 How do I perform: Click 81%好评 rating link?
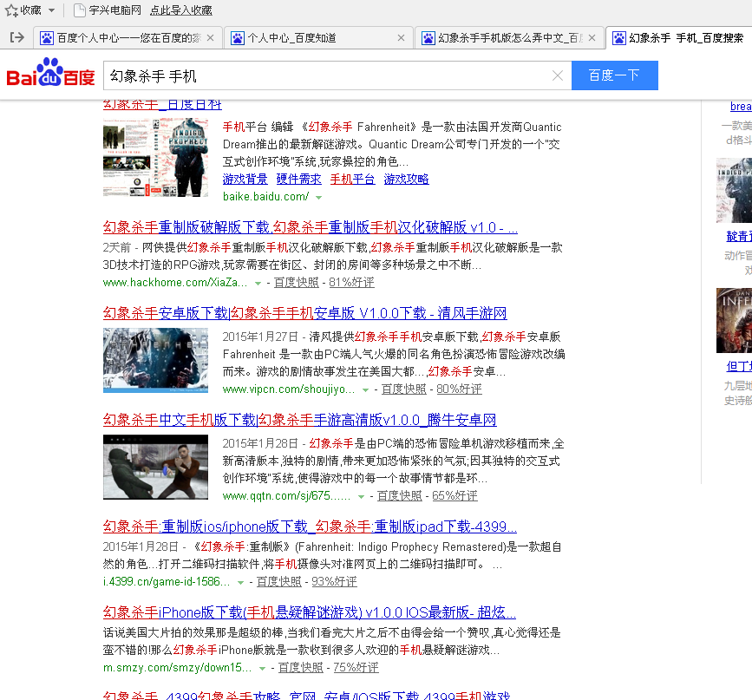tap(351, 283)
